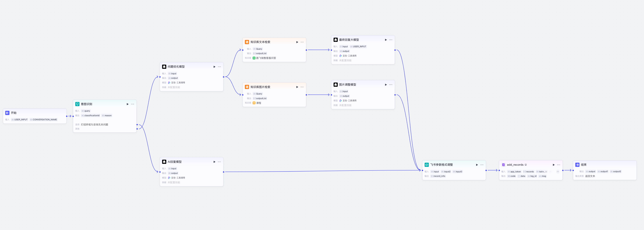Expand hidden input parameters on add_records
The height and width of the screenshot is (230, 644).
558,172
